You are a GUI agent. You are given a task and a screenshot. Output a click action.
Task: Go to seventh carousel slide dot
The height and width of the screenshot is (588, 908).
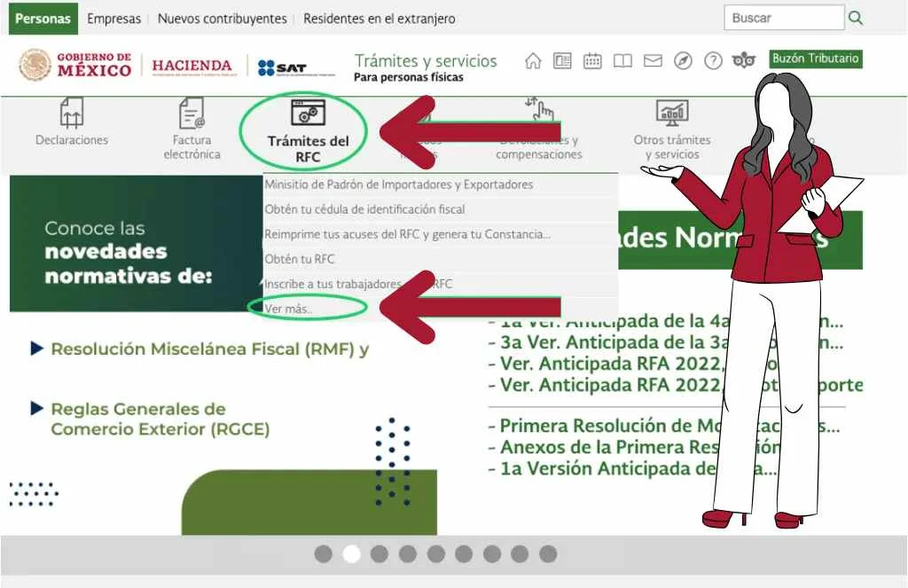[492, 553]
